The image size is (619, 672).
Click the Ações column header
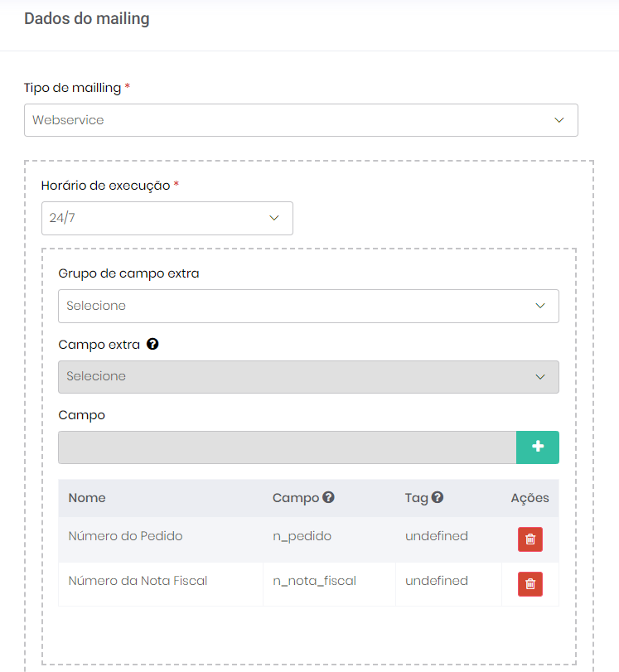point(530,498)
